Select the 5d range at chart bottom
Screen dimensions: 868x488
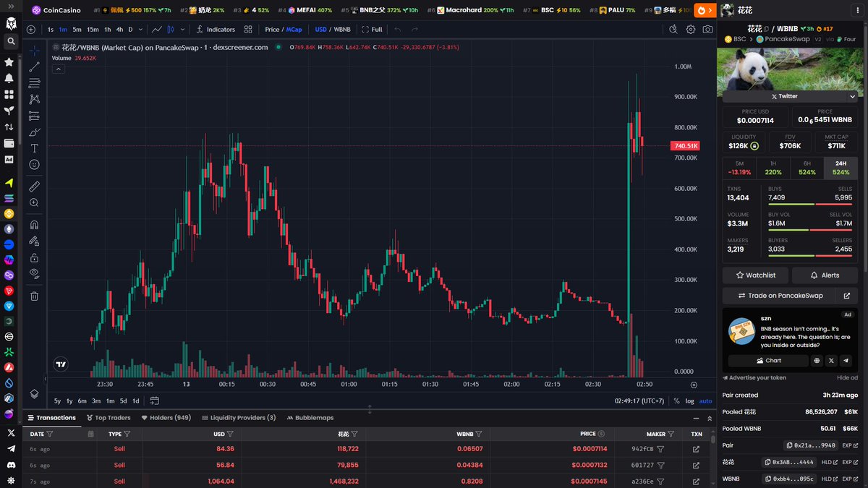click(x=123, y=401)
